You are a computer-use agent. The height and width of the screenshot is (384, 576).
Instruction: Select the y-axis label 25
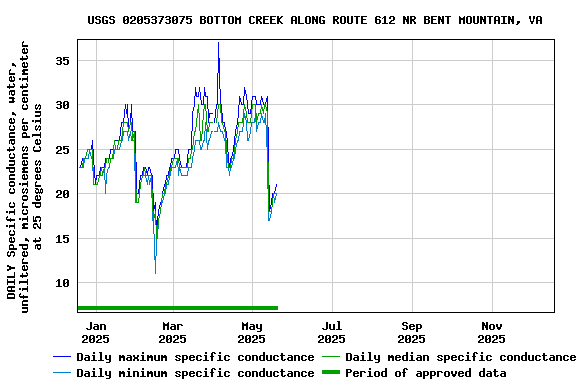point(62,150)
